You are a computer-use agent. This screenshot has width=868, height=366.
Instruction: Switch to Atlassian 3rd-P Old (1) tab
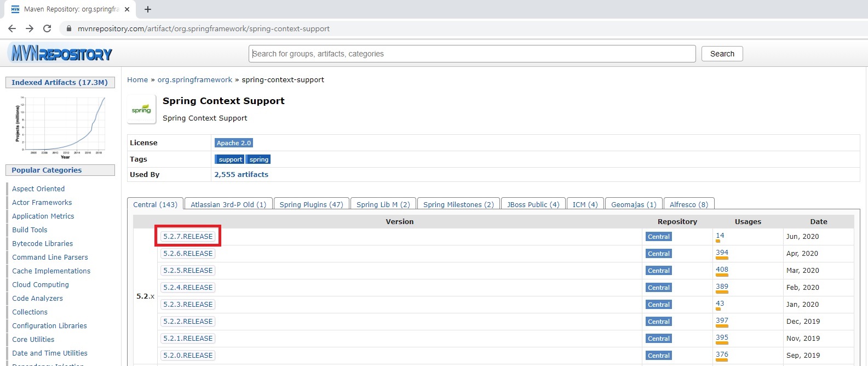pyautogui.click(x=228, y=204)
